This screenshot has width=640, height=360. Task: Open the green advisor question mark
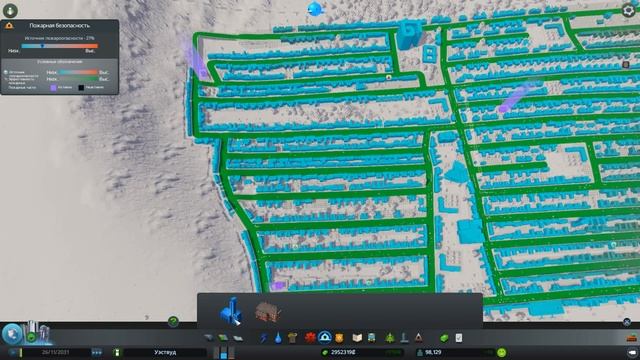(173, 321)
